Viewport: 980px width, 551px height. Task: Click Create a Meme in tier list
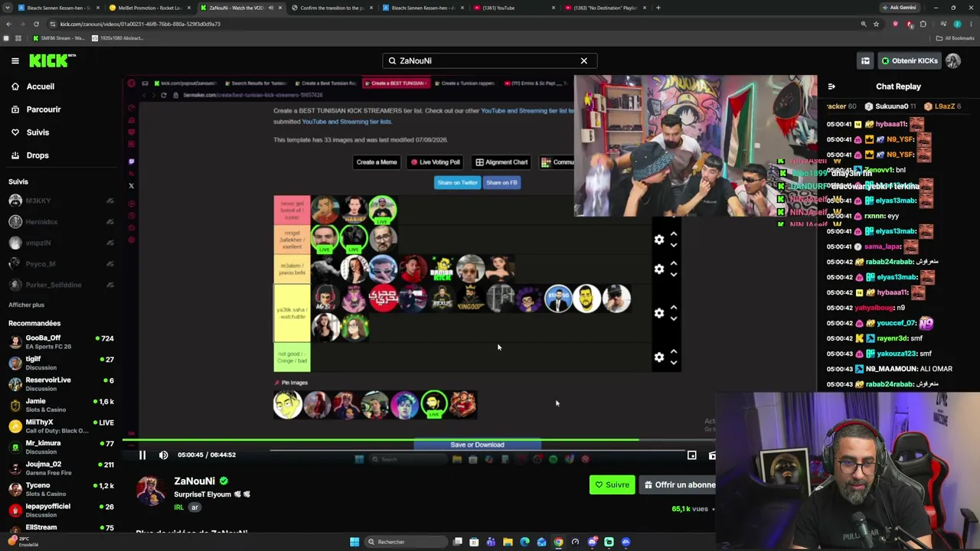coord(377,162)
